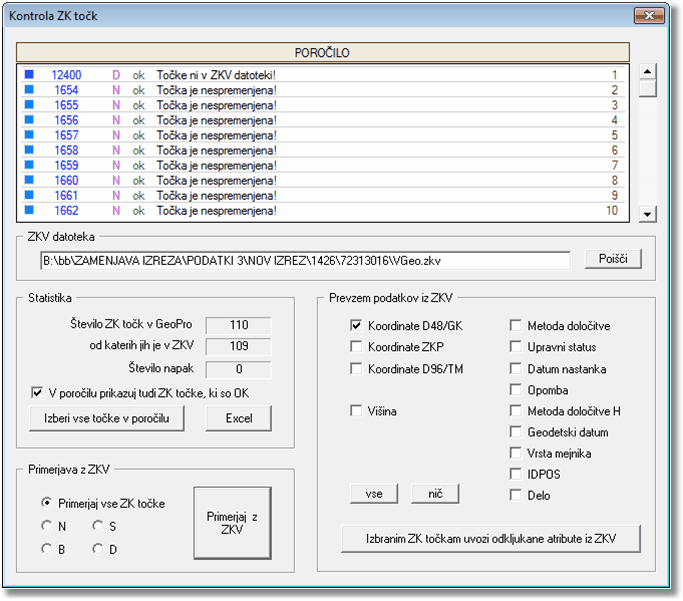The image size is (683, 601).
Task: Enable the Koordinate ZKP checkbox
Action: pyautogui.click(x=356, y=347)
